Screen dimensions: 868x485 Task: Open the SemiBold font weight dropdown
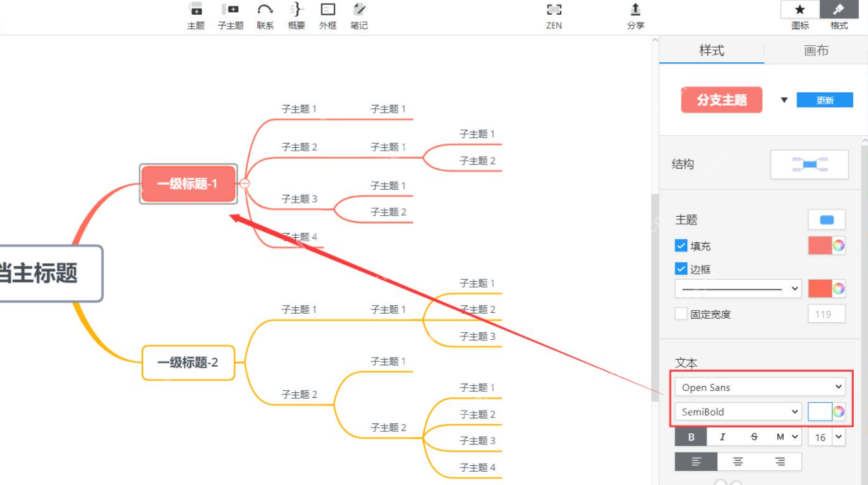[738, 411]
